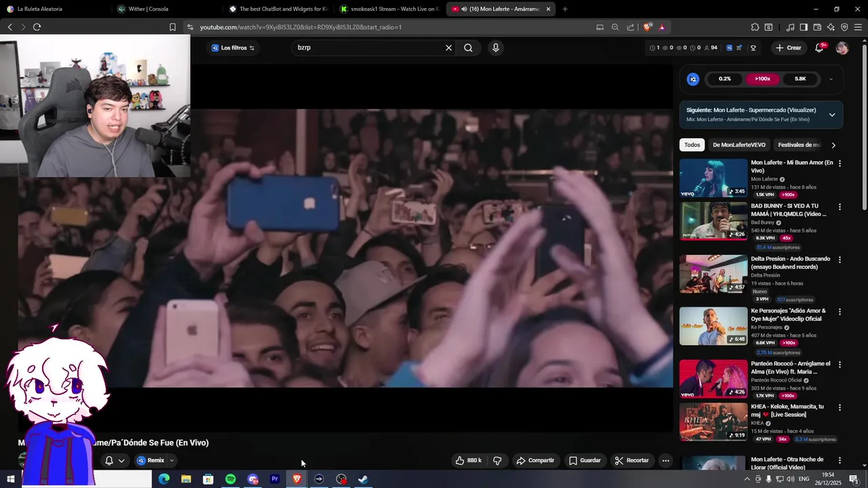Screen dimensions: 868x488
Task: Switch to 'Wither | Consola' browser tab
Action: [166, 9]
